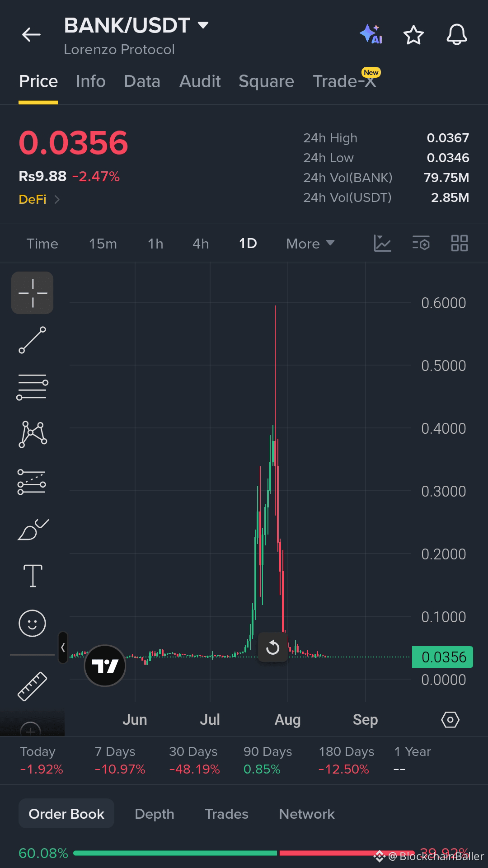Open the Network tab
The height and width of the screenshot is (868, 488).
coord(307,814)
